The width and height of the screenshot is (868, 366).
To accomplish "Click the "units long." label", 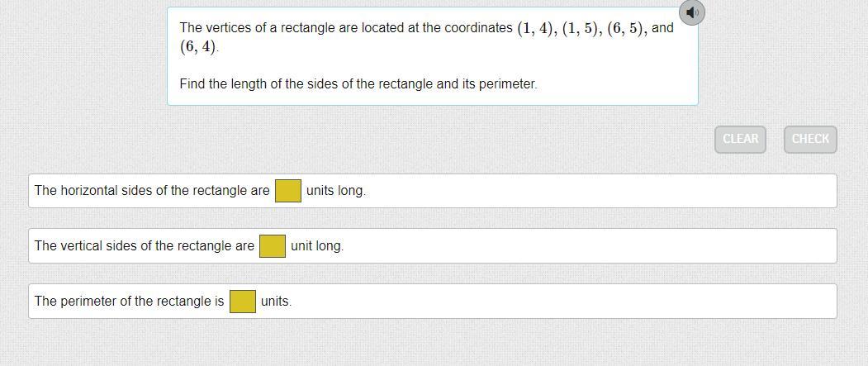I will tap(335, 191).
